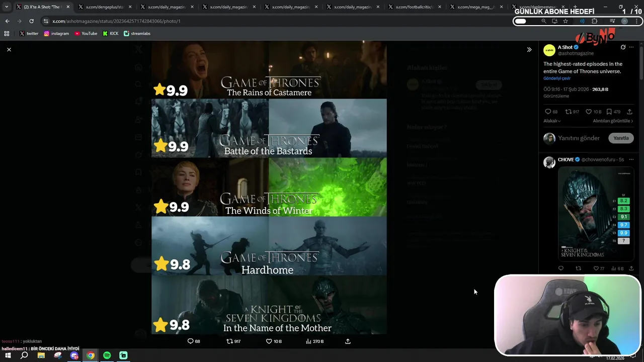The width and height of the screenshot is (644, 362).
Task: Collapse the sidebar with double-chevron icon
Action: (x=529, y=49)
